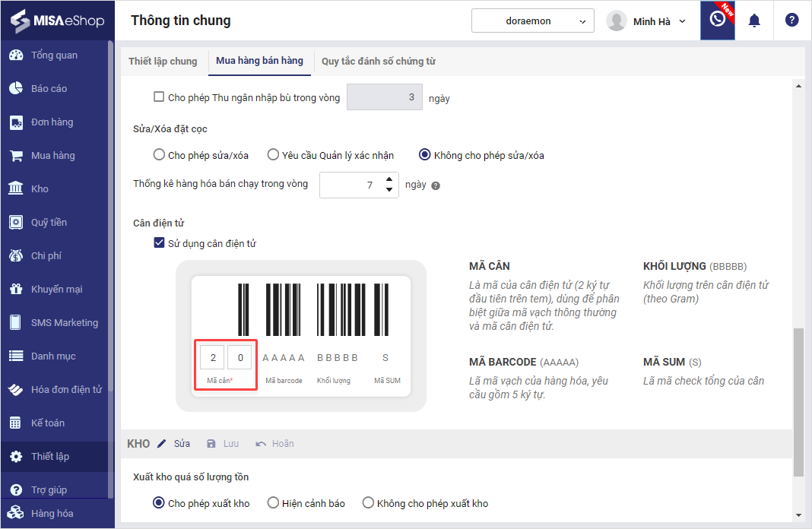This screenshot has width=812, height=529.
Task: Click the MÃ SUM heading text
Action: [664, 362]
